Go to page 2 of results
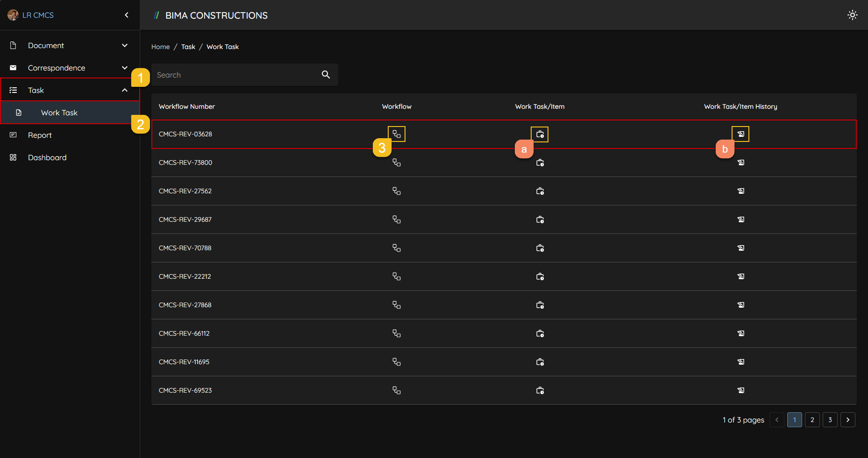Viewport: 868px width, 458px height. [812, 420]
